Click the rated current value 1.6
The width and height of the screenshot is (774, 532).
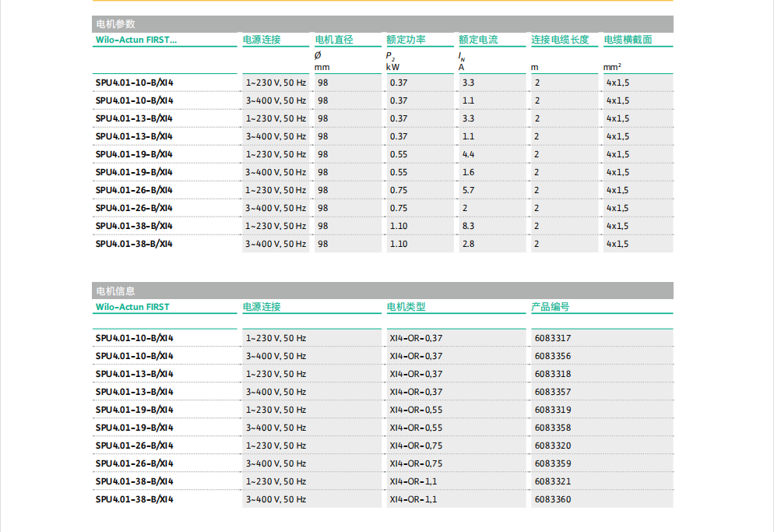[468, 172]
